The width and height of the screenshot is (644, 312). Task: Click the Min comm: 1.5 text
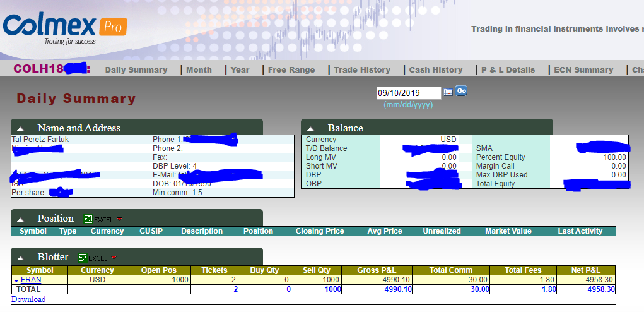point(177,193)
